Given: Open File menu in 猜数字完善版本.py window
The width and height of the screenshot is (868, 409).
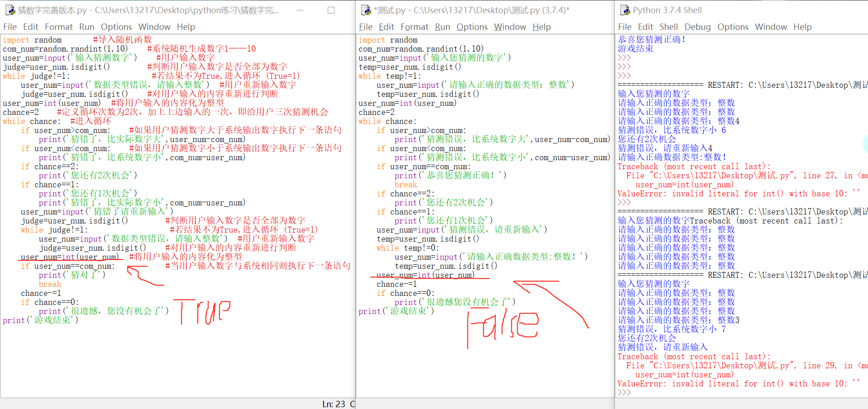Looking at the screenshot, I should tap(10, 27).
